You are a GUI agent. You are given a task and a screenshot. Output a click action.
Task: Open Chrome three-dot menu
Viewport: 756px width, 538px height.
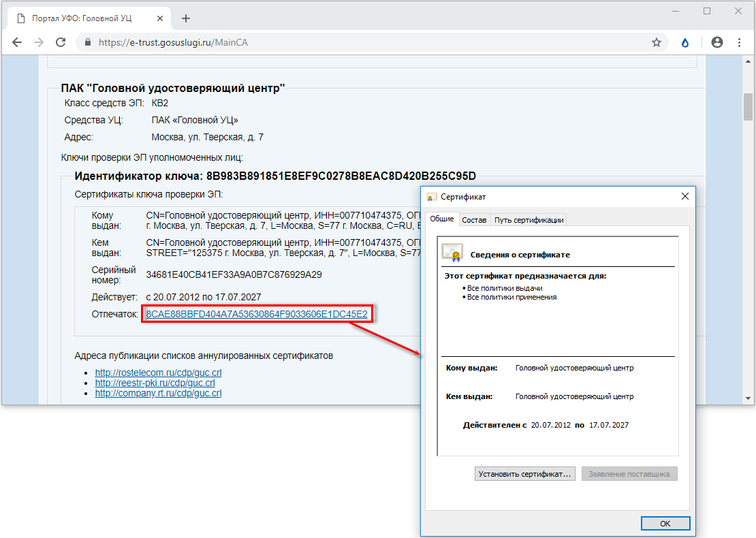pos(739,42)
